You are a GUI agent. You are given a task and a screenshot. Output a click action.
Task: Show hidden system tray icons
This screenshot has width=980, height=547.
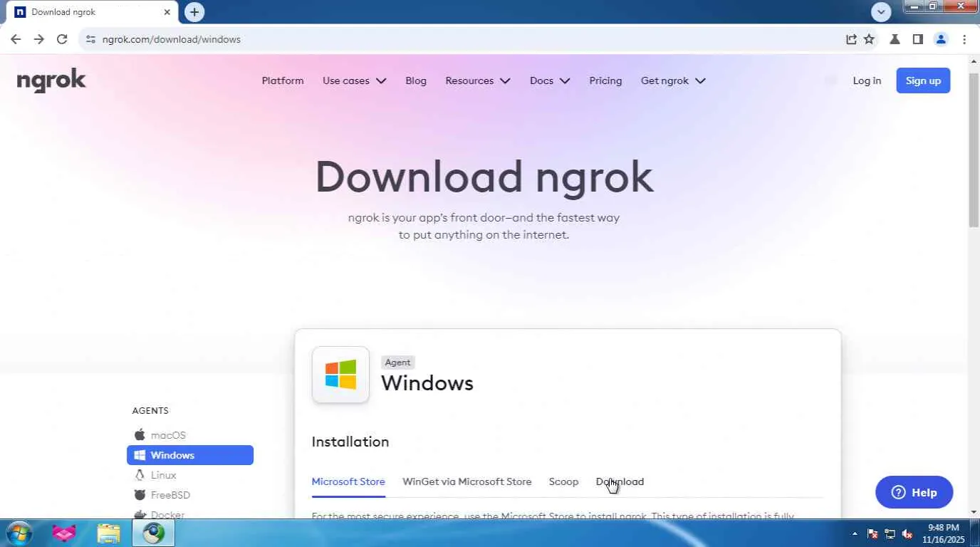click(855, 533)
